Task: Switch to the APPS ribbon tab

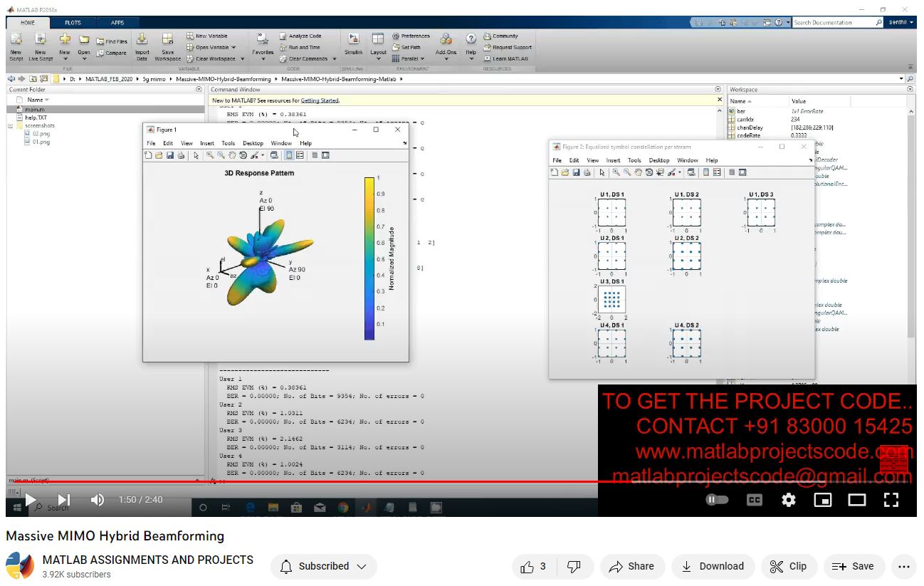Action: tap(117, 23)
